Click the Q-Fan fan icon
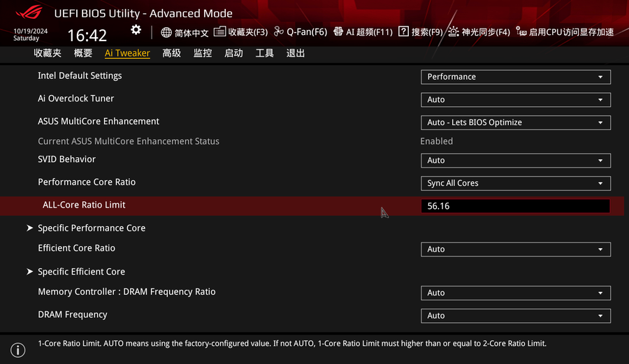This screenshot has width=629, height=364. coord(278,31)
